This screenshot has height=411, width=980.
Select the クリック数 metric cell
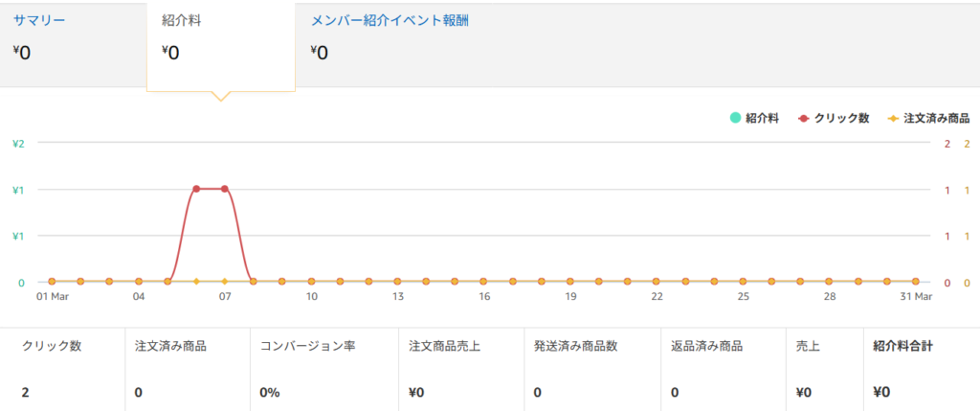pyautogui.click(x=62, y=369)
